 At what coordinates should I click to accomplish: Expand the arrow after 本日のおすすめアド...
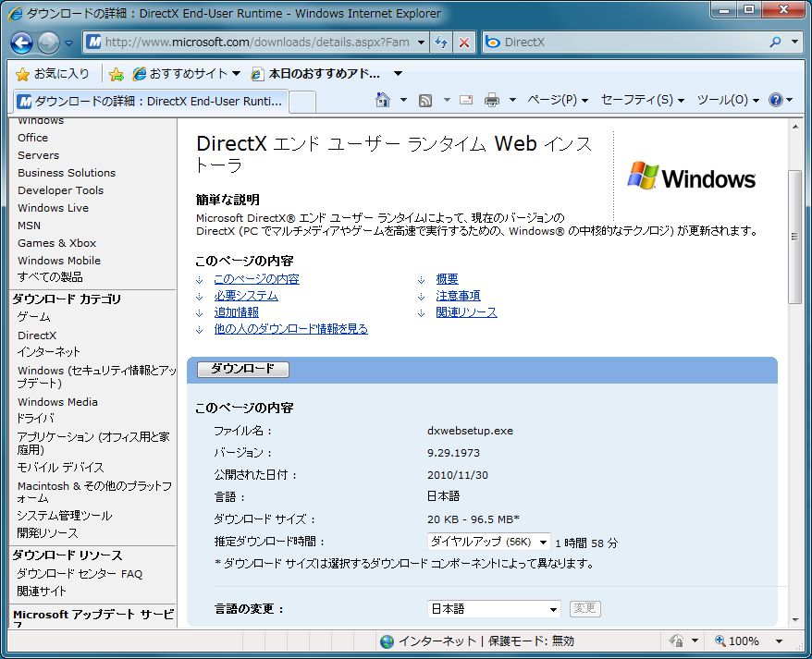click(x=398, y=74)
